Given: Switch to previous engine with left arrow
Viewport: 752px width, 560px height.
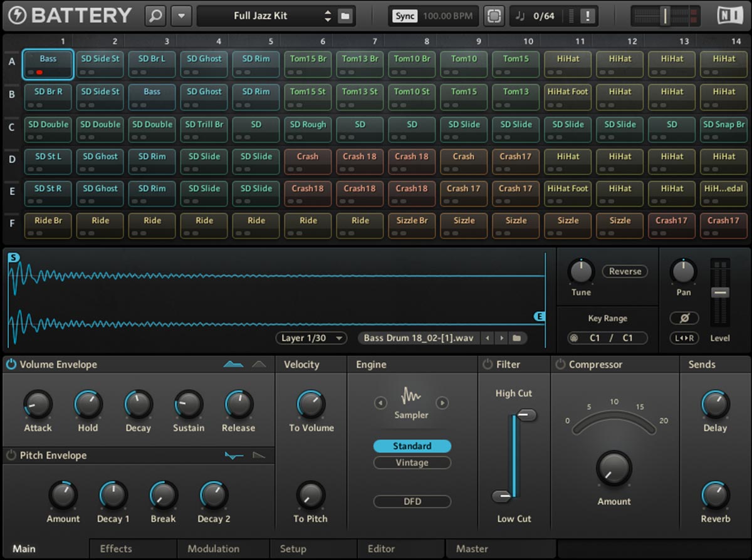Looking at the screenshot, I should tap(381, 403).
